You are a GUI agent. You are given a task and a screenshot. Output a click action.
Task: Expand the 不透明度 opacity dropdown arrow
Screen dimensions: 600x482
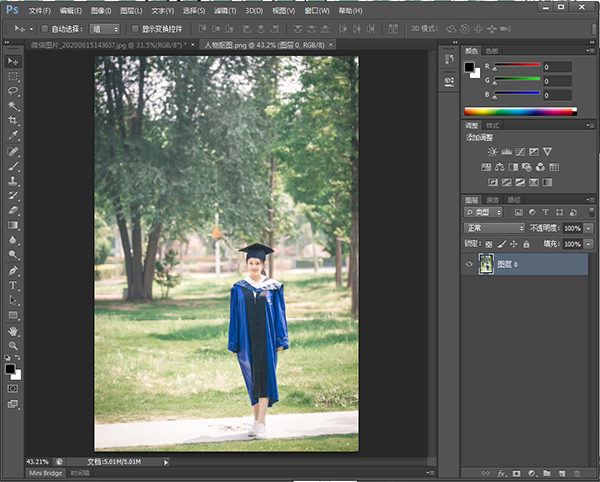(588, 228)
